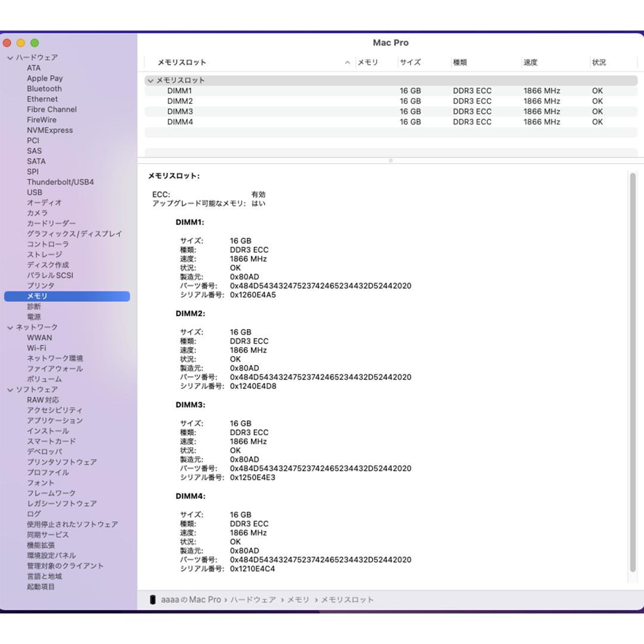Select ストレージ in the sidebar
Viewport: 644px width, 644px height.
[x=44, y=255]
